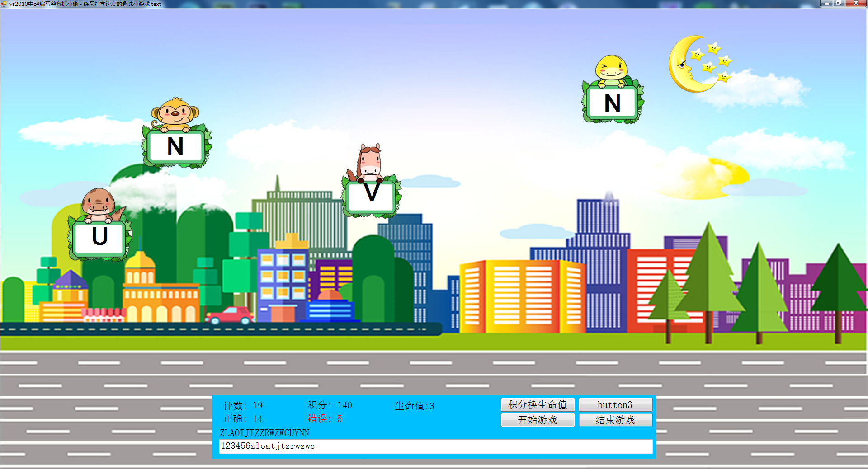This screenshot has height=469, width=868.
Task: End the game with 结束游戏
Action: (615, 420)
